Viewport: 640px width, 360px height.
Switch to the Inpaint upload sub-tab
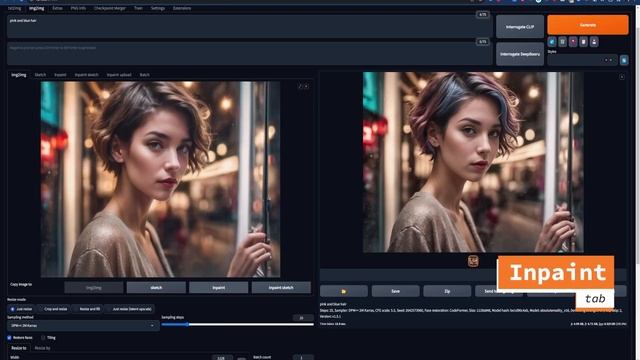(x=119, y=75)
